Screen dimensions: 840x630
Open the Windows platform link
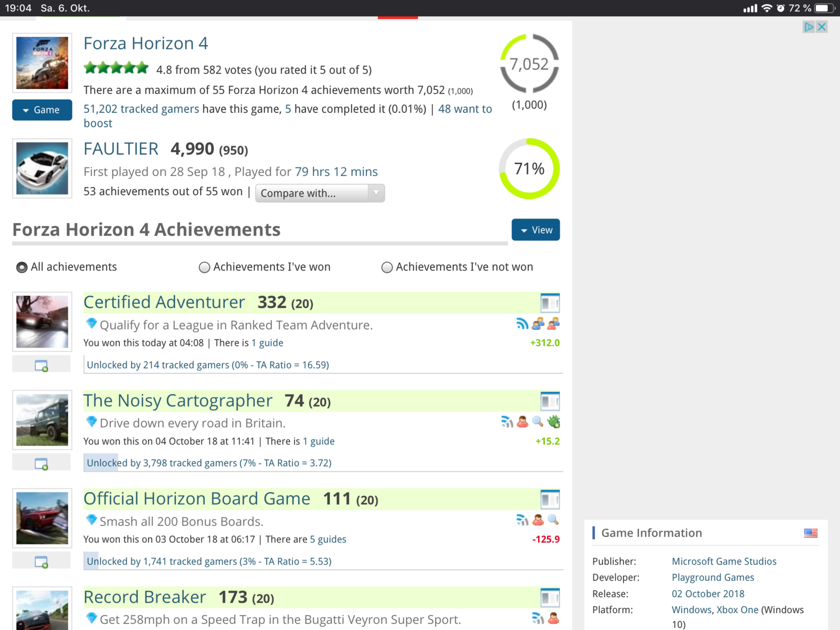(x=691, y=610)
